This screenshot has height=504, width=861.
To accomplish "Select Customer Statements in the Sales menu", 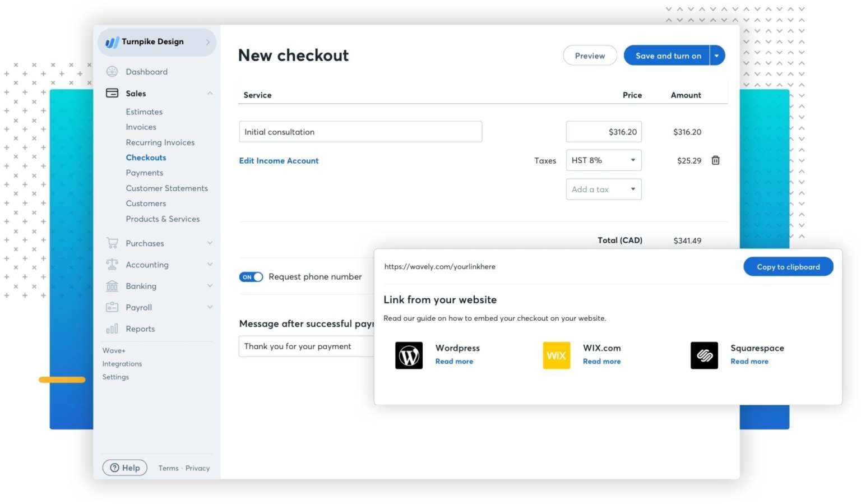I will 166,188.
